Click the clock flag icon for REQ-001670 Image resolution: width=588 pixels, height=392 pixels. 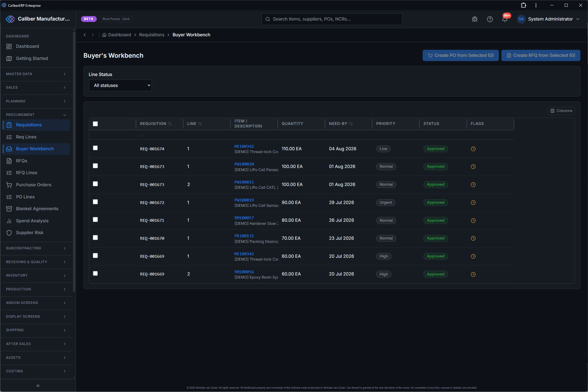coord(473,238)
